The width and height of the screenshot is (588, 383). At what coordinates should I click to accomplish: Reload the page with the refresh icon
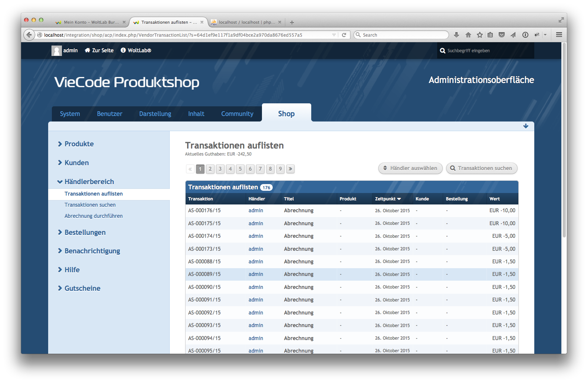pos(344,35)
